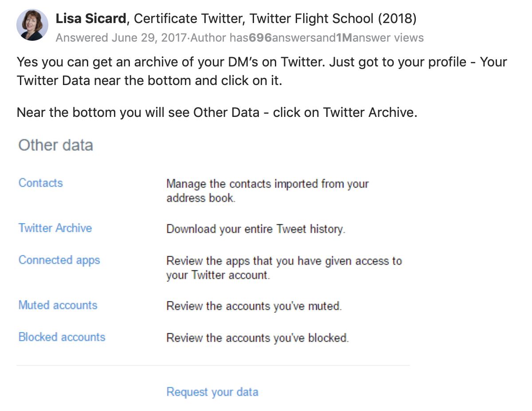Open the Contacts link

click(x=40, y=183)
